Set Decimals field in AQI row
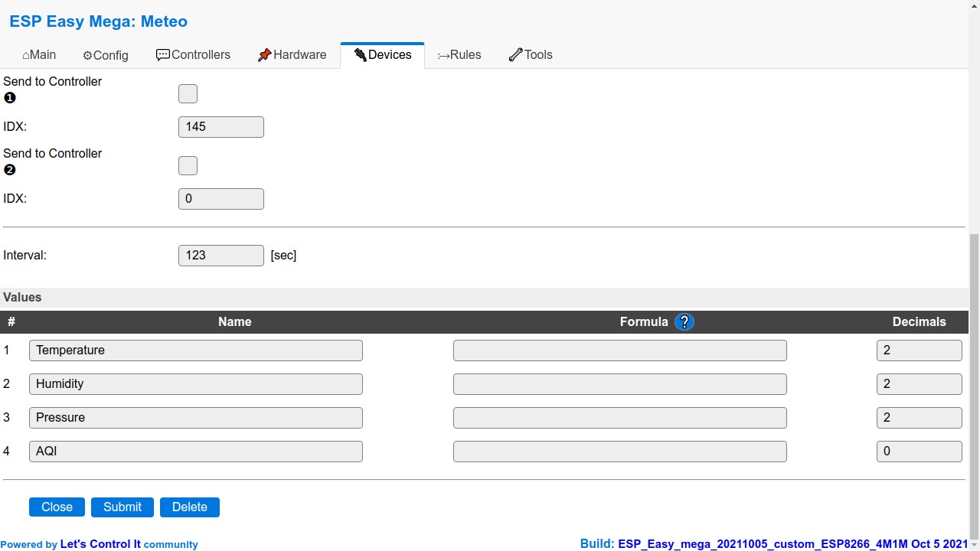The image size is (980, 551). [920, 452]
